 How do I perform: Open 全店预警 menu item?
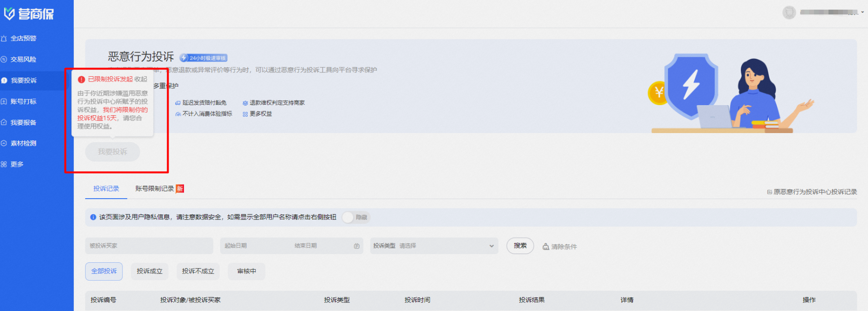point(24,39)
